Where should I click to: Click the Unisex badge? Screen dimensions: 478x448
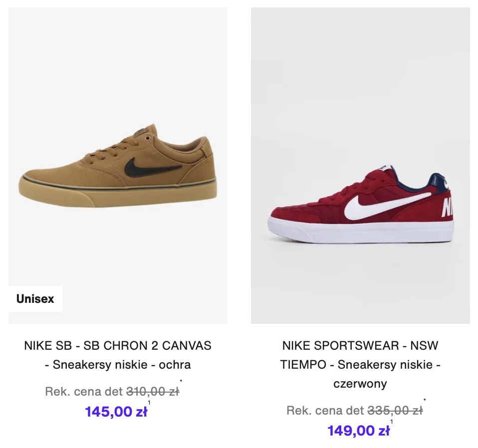pyautogui.click(x=35, y=299)
